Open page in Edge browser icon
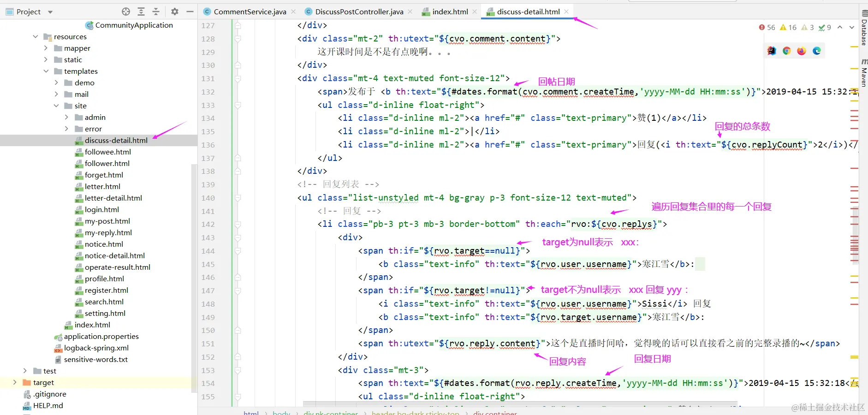Screen dimensions: 868x415 point(817,51)
